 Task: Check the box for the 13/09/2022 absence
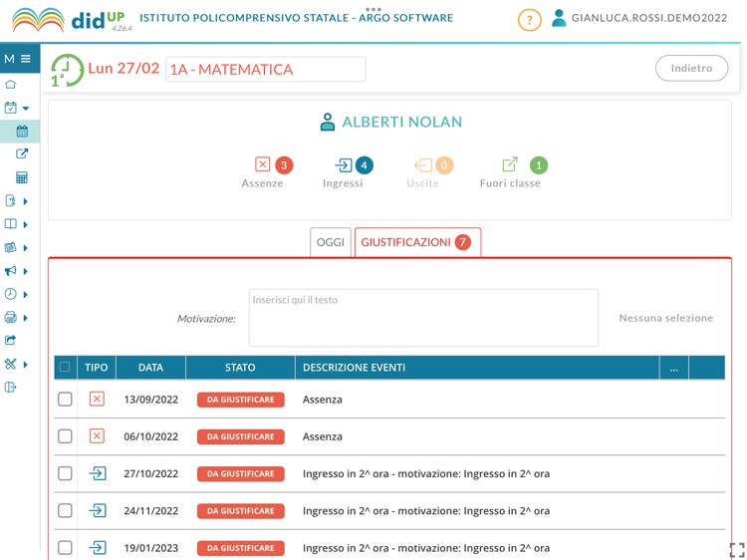point(65,399)
